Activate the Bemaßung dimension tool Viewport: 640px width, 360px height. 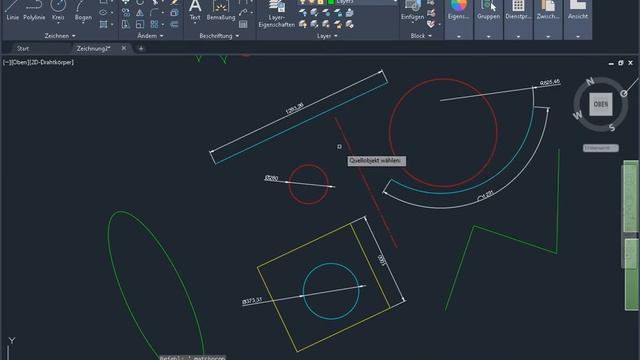pos(221,10)
